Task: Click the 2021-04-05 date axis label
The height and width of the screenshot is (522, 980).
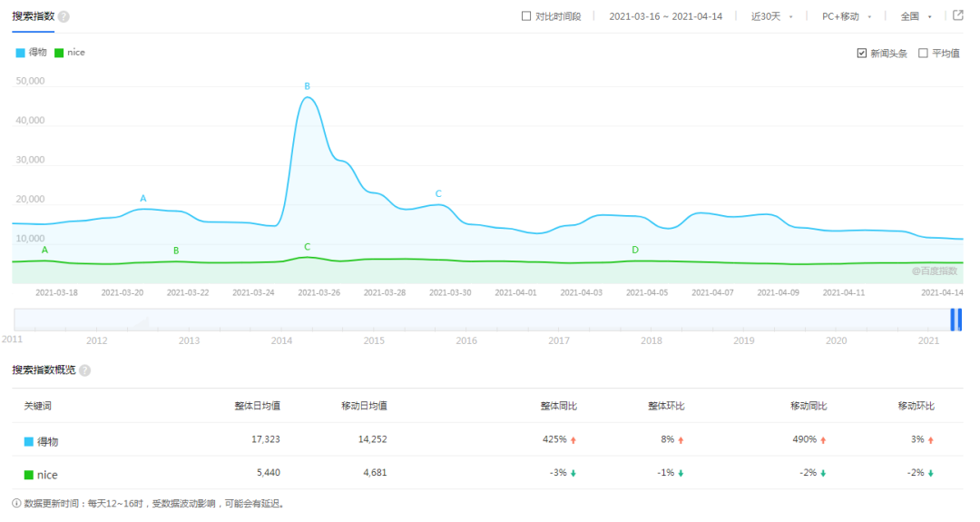Action: pyautogui.click(x=647, y=292)
